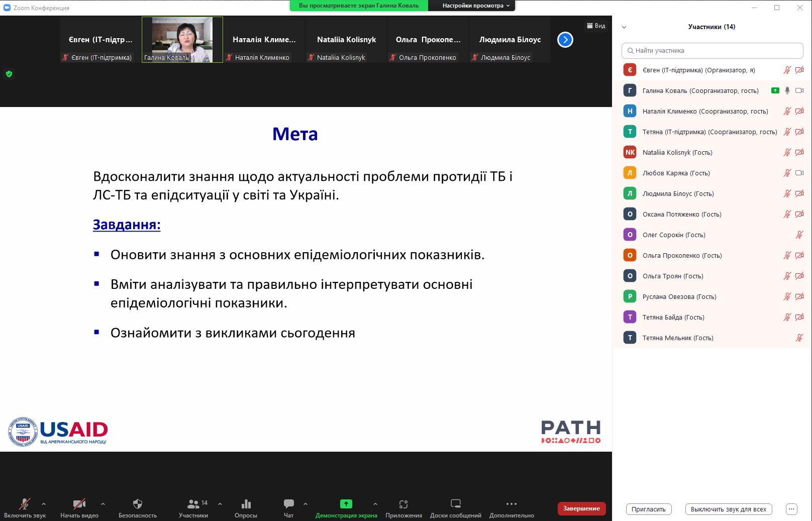Open Whiteboards (Доски сообщений) icon
This screenshot has height=521, width=812.
(455, 504)
